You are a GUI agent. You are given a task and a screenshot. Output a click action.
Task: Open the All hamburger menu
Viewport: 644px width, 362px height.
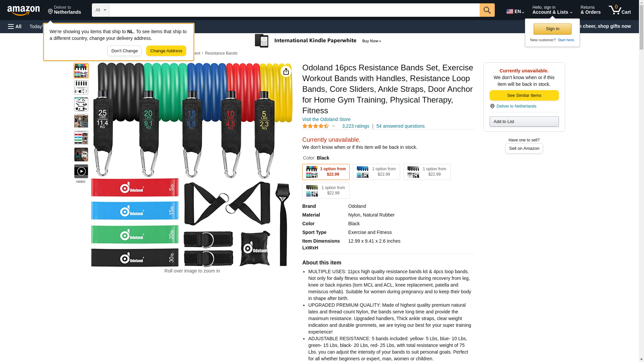click(15, 26)
